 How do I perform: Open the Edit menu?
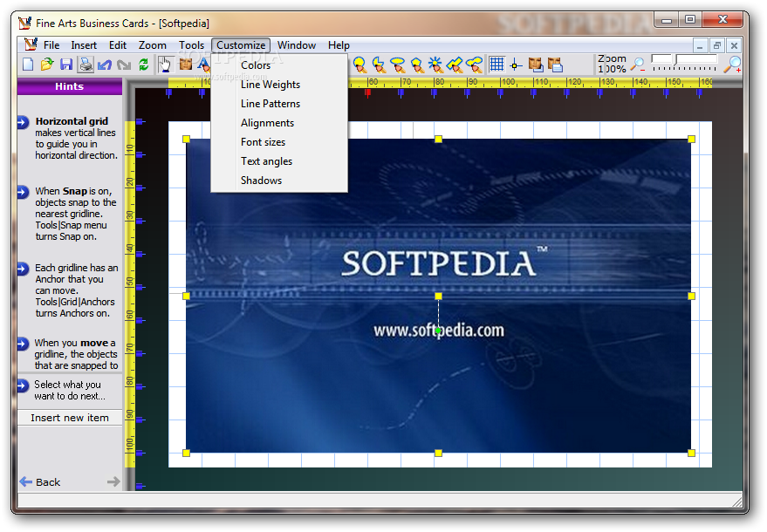pos(118,45)
